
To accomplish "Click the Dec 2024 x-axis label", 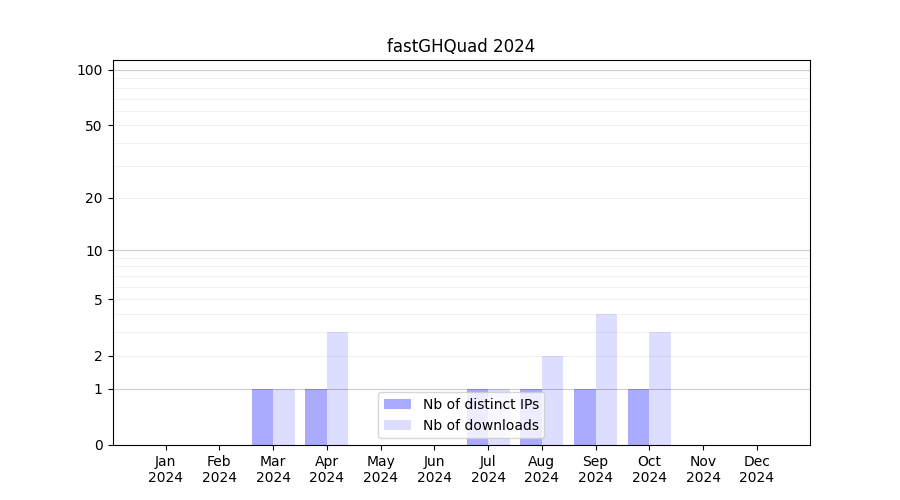I will tap(757, 469).
